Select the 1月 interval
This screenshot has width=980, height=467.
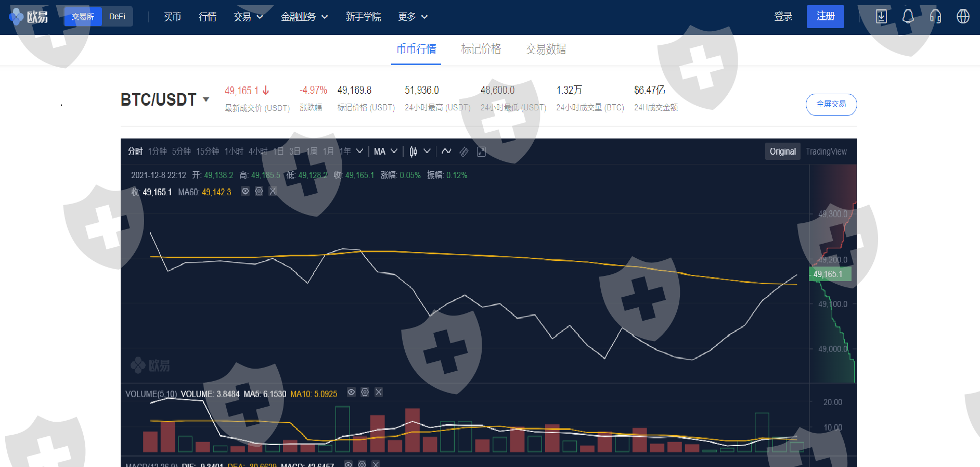tap(328, 152)
